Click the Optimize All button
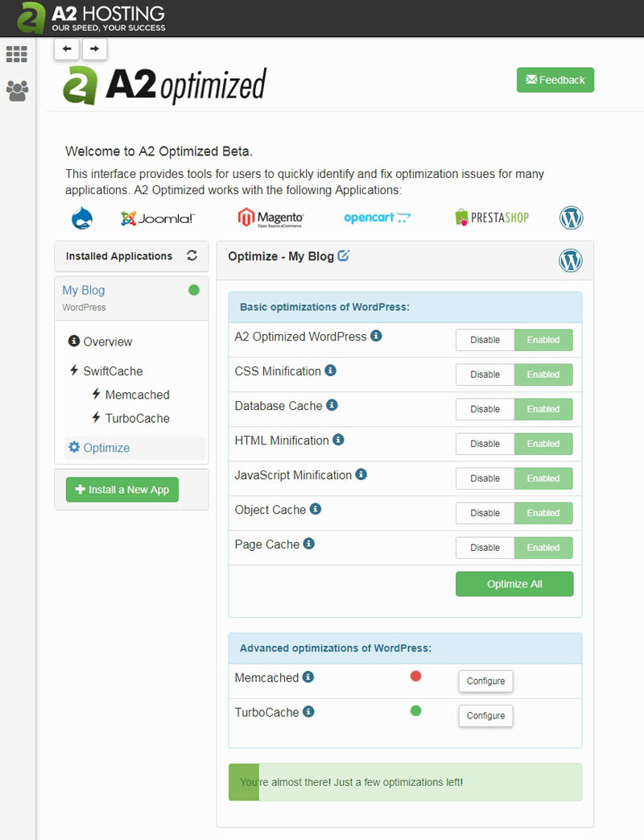The image size is (644, 840). coord(514,584)
